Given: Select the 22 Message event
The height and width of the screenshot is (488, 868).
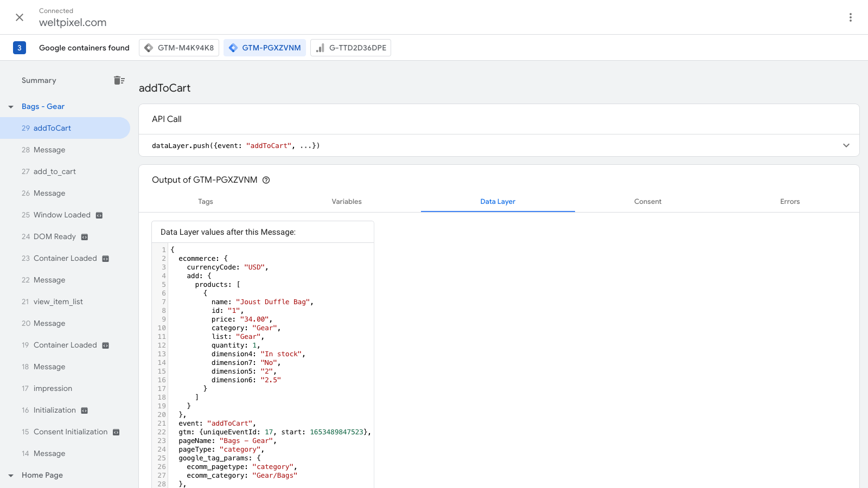Looking at the screenshot, I should tap(65, 280).
